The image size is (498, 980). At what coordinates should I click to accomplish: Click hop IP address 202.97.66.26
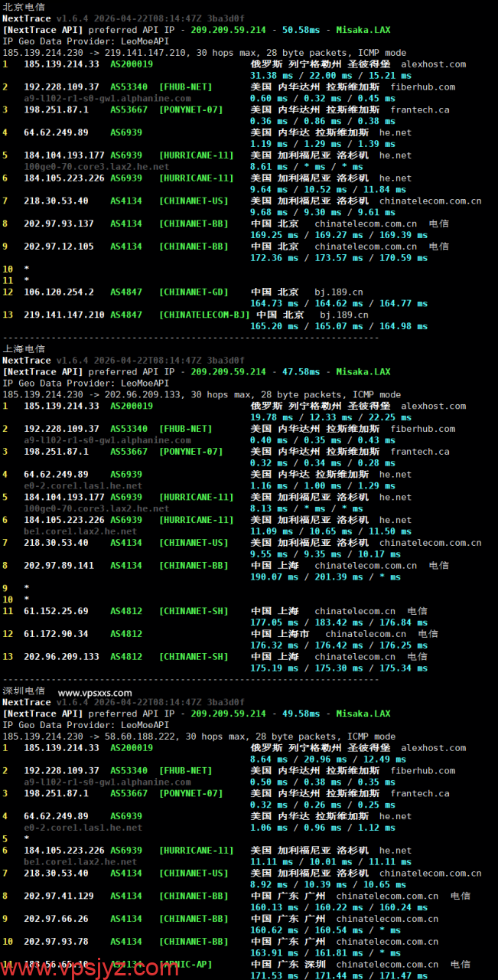pyautogui.click(x=56, y=920)
